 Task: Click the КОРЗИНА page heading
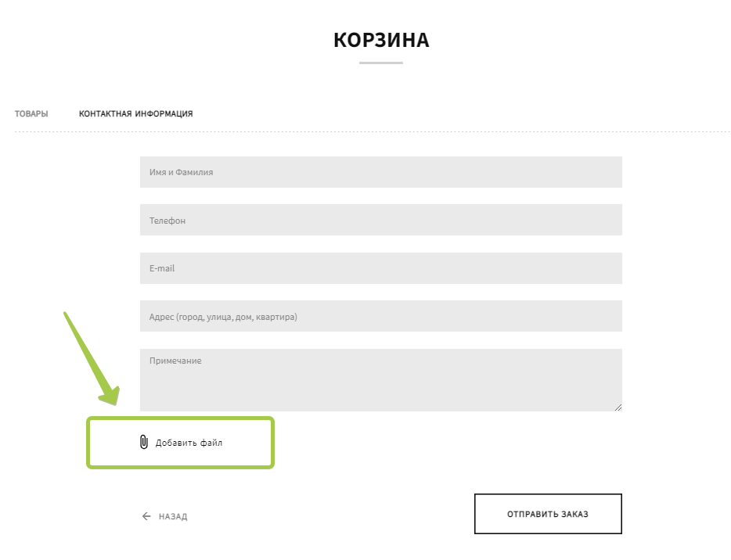click(381, 41)
